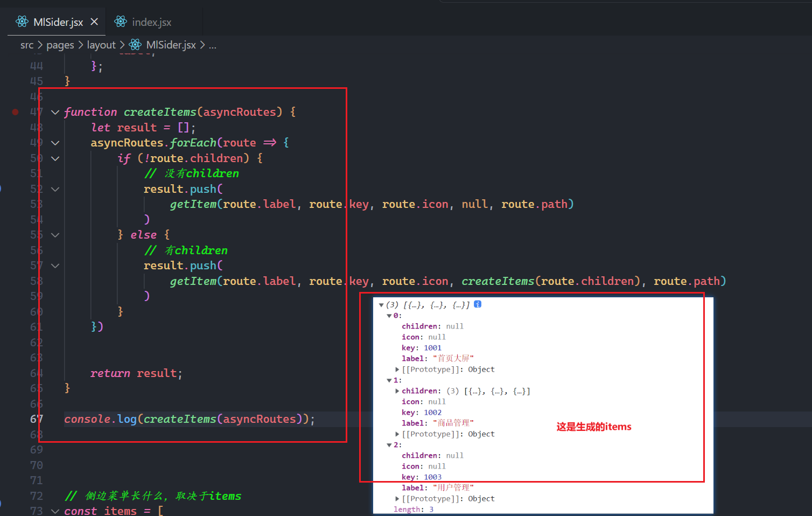Click React icon in breadcrumb path
The width and height of the screenshot is (812, 516).
[135, 45]
